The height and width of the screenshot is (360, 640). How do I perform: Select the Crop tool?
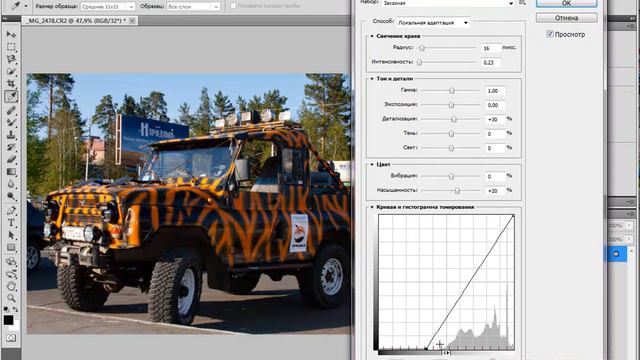(11, 84)
